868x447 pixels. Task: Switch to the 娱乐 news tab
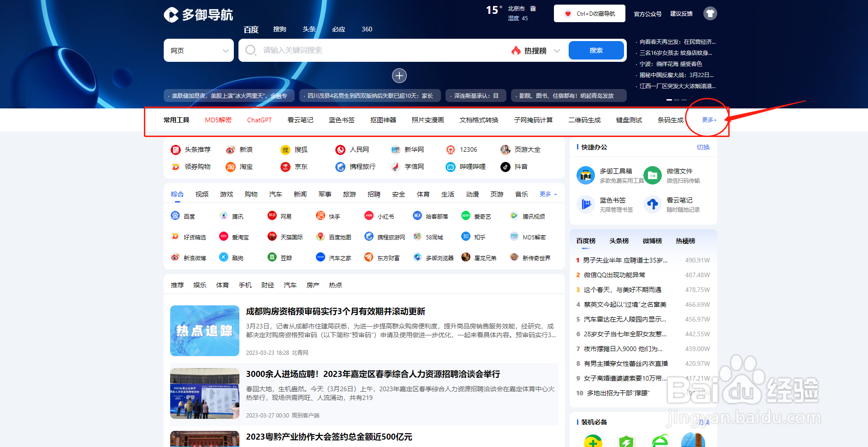[x=200, y=285]
